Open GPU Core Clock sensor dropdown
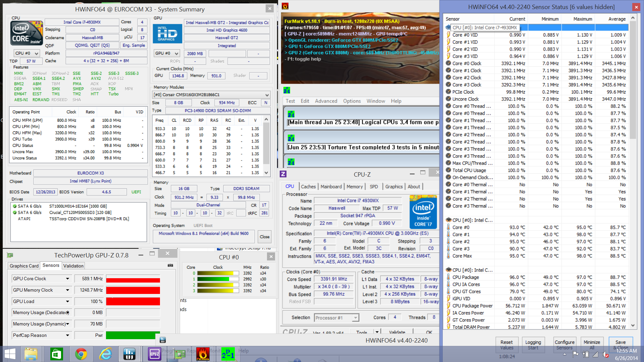The image size is (644, 362). pyautogui.click(x=67, y=279)
